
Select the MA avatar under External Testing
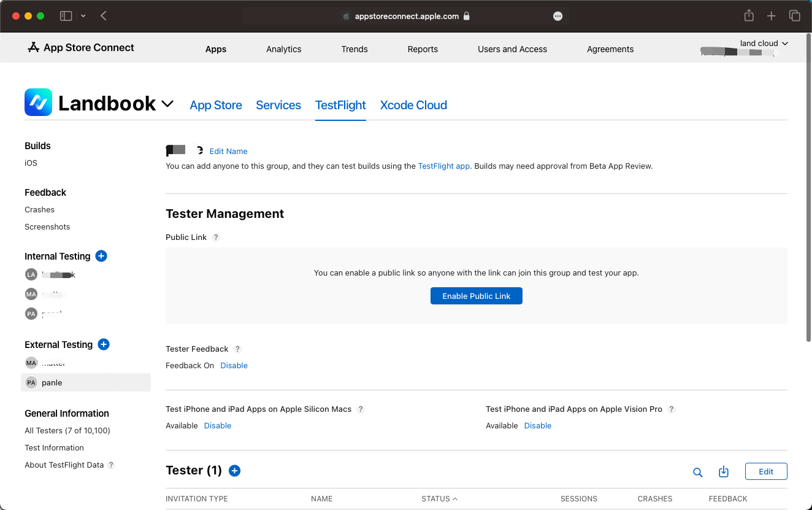[31, 363]
